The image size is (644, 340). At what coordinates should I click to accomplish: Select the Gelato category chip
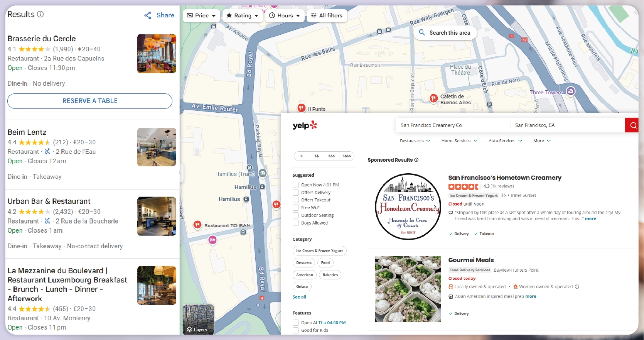[302, 287]
